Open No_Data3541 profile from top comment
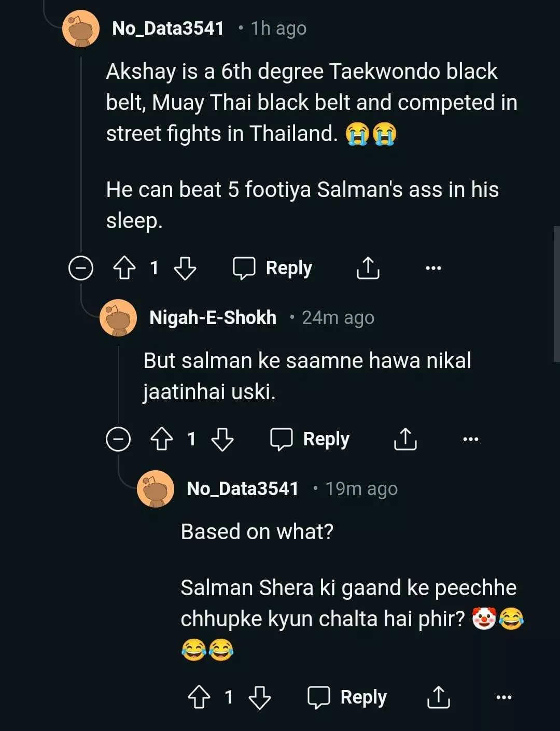The width and height of the screenshot is (560, 731). click(168, 29)
